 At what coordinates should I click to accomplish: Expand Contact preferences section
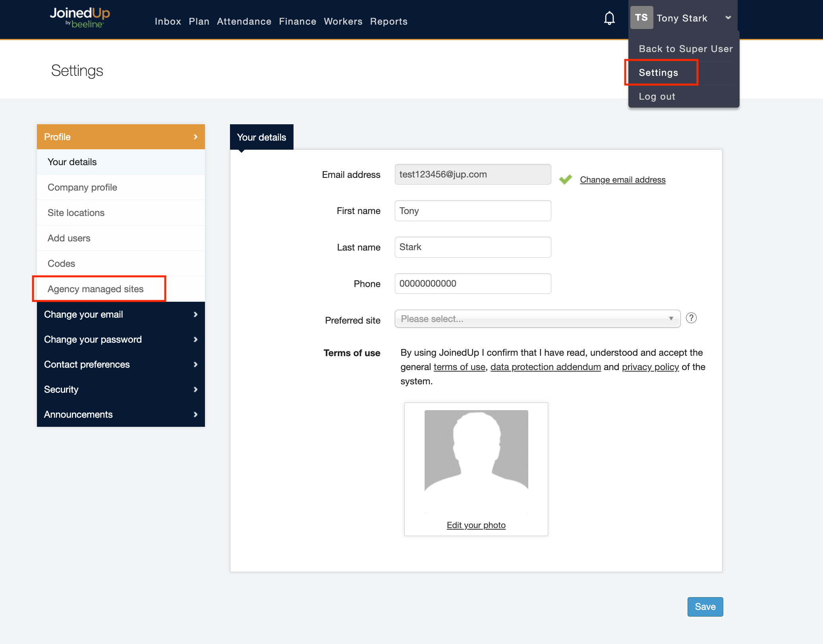121,364
